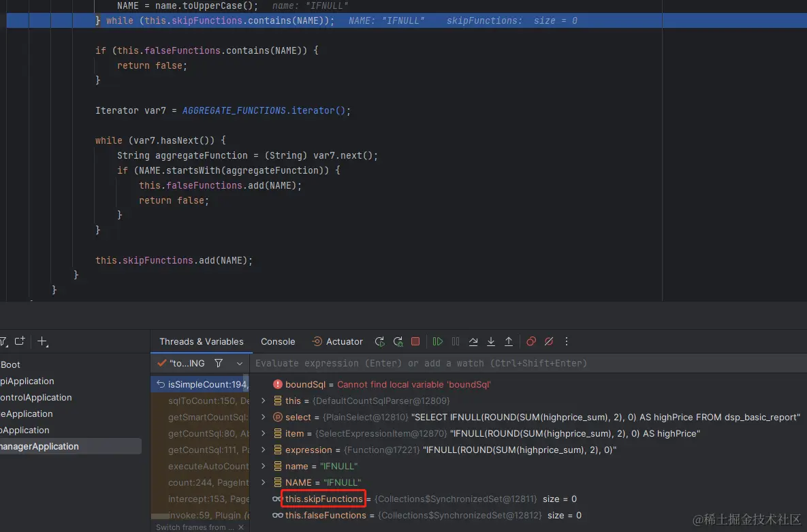Open the Actuator tab
This screenshot has width=807, height=532.
tap(338, 341)
